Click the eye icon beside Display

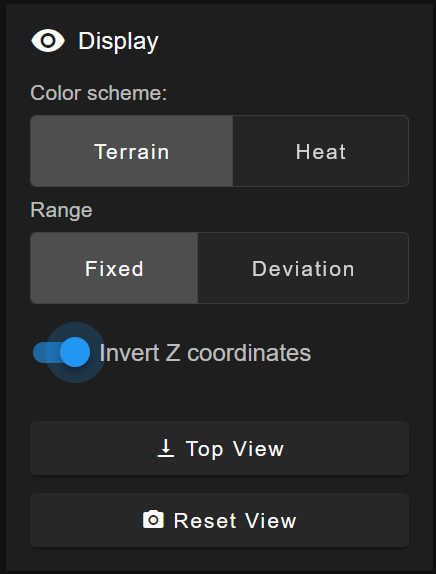coord(48,41)
